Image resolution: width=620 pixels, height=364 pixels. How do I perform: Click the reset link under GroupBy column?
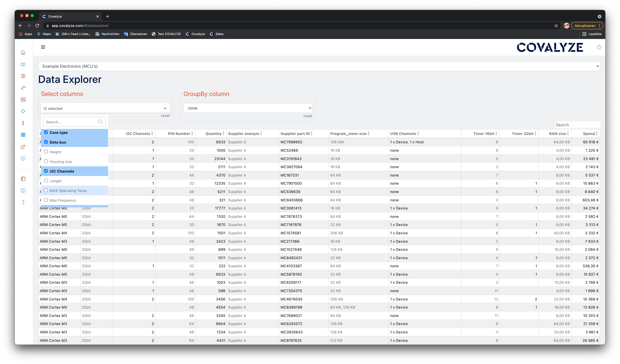coord(308,116)
